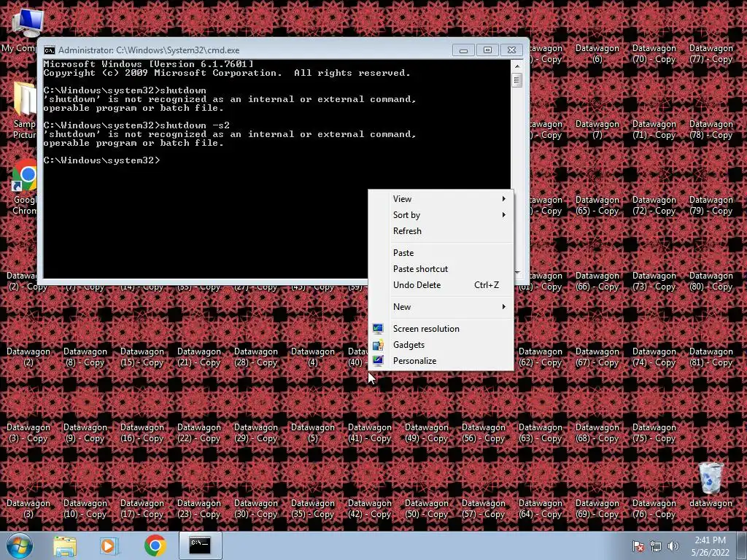This screenshot has height=560, width=747.
Task: Select Datawagon (70) - Copy item
Action: click(654, 53)
